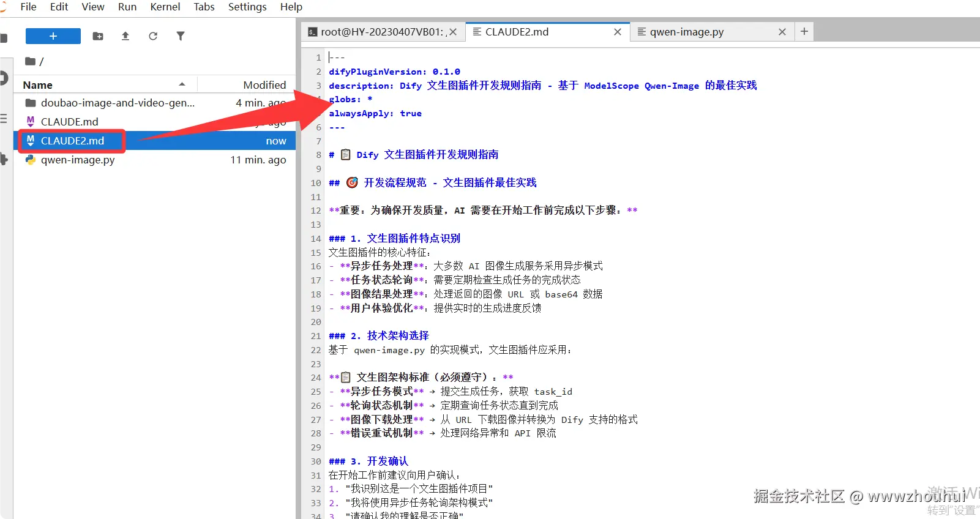Close the qwen-image.py tab
This screenshot has width=980, height=519.
(782, 32)
